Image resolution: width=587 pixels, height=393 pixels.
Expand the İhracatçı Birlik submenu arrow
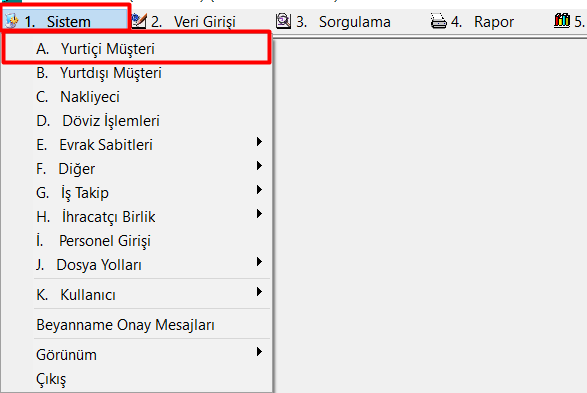(259, 213)
